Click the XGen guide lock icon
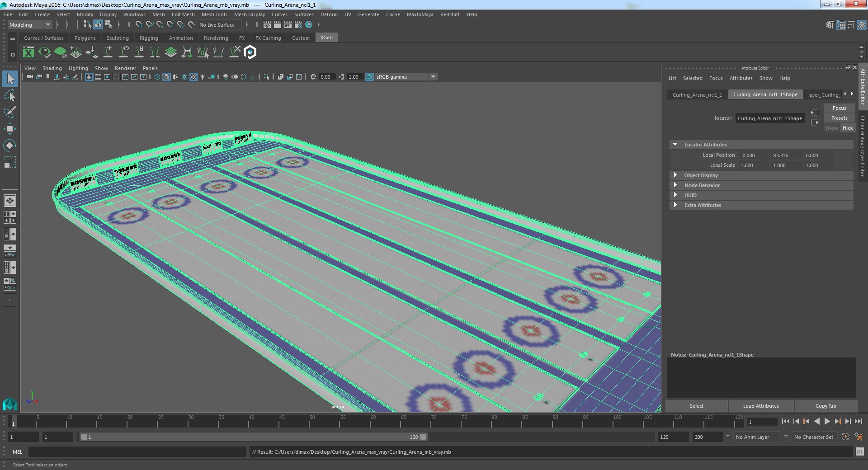 139,52
